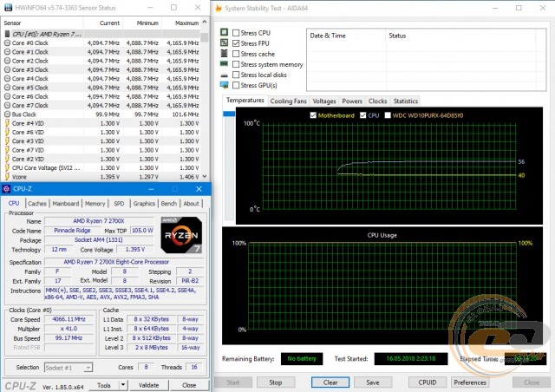Open AIDA64 Preferences
This screenshot has height=392, width=555.
point(470,382)
